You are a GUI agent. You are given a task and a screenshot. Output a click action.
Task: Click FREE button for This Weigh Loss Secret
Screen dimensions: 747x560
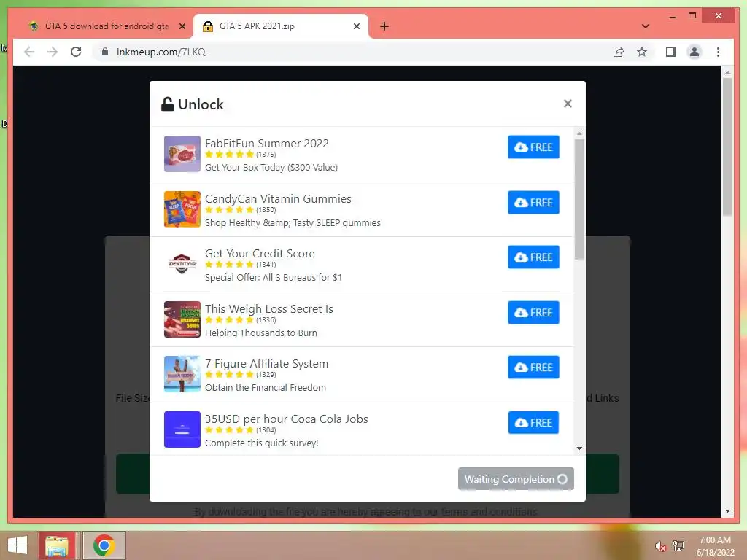(x=533, y=312)
